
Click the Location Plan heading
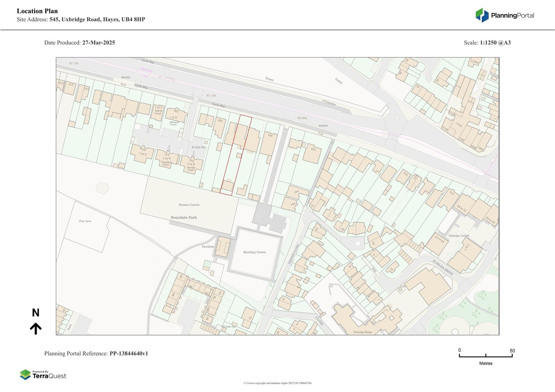(x=37, y=11)
